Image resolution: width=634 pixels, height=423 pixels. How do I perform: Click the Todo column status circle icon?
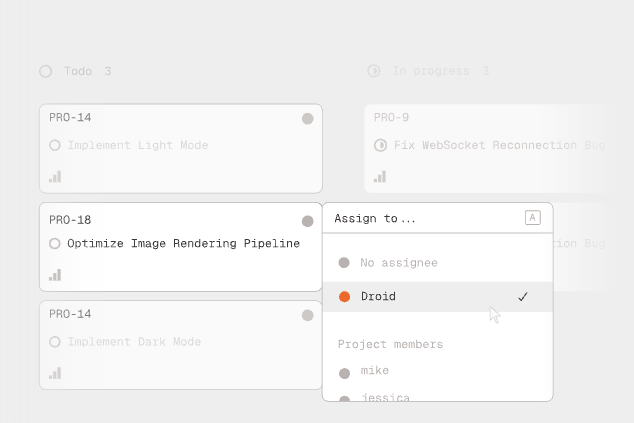click(45, 71)
